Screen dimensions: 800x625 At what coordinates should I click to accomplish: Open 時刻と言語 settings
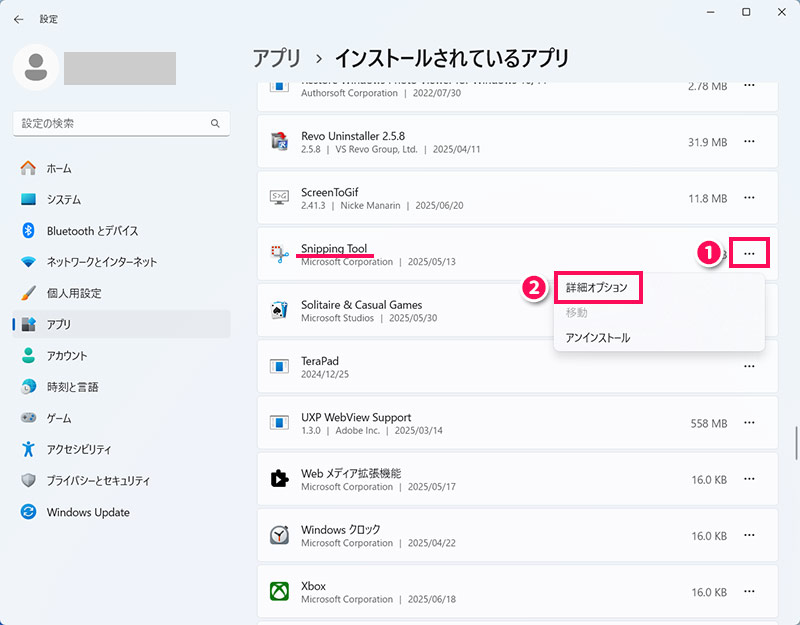[121, 387]
